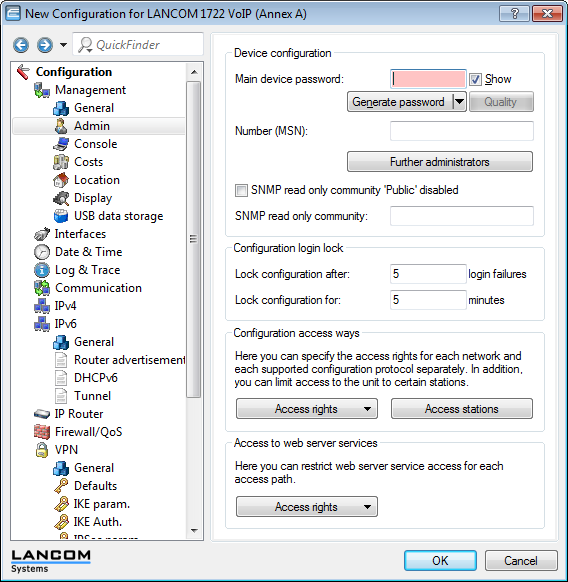Click the forward navigation arrow icon

pyautogui.click(x=45, y=45)
